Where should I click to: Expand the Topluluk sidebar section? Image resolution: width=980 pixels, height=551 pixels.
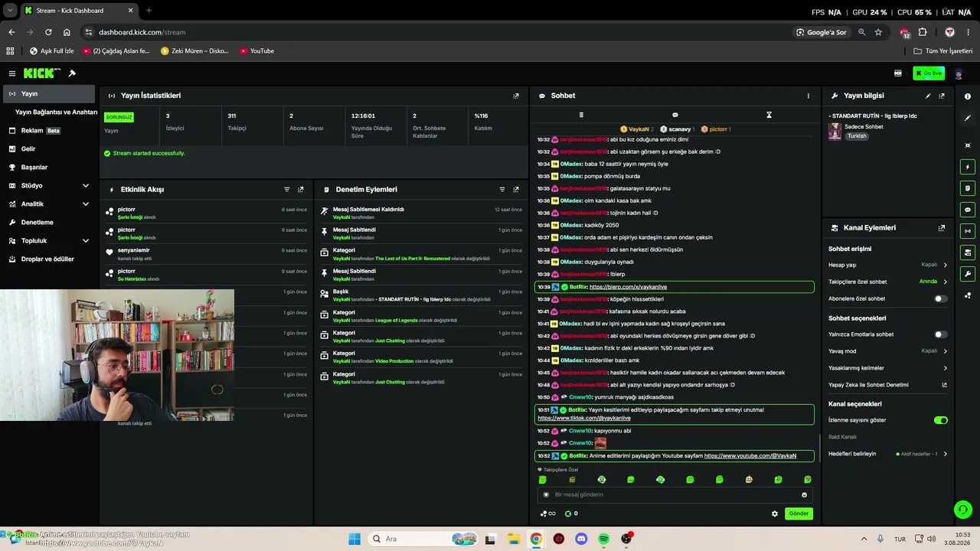pos(86,240)
